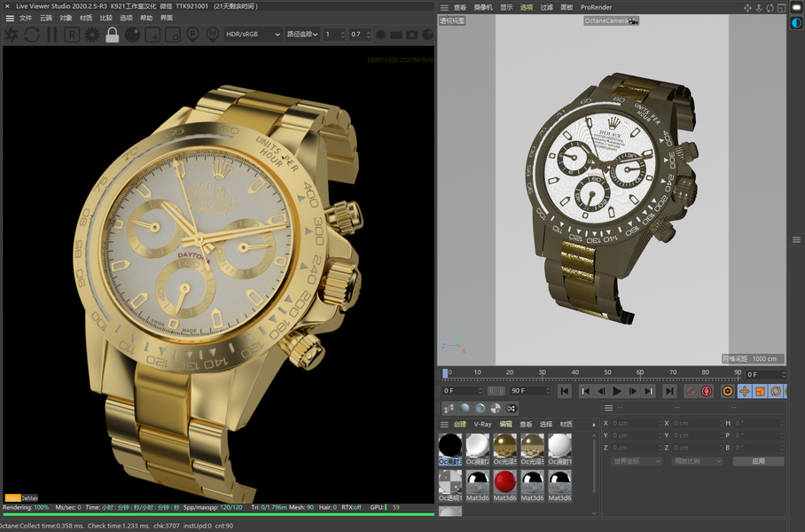Click the timeline range slider handle
This screenshot has width=805, height=532.
pyautogui.click(x=496, y=391)
